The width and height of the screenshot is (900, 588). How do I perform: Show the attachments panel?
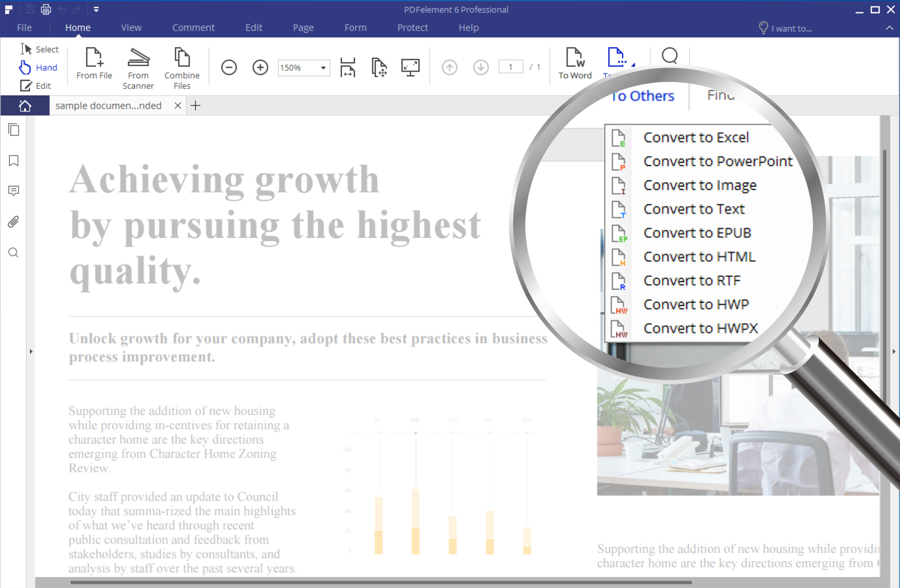(x=14, y=222)
